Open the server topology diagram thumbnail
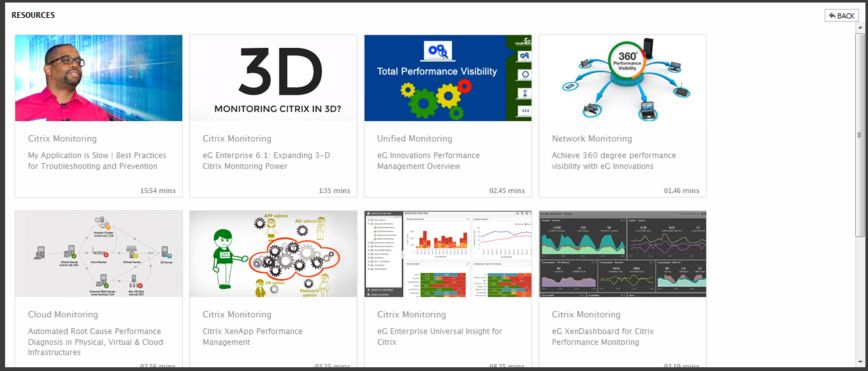This screenshot has width=868, height=371. [x=99, y=254]
